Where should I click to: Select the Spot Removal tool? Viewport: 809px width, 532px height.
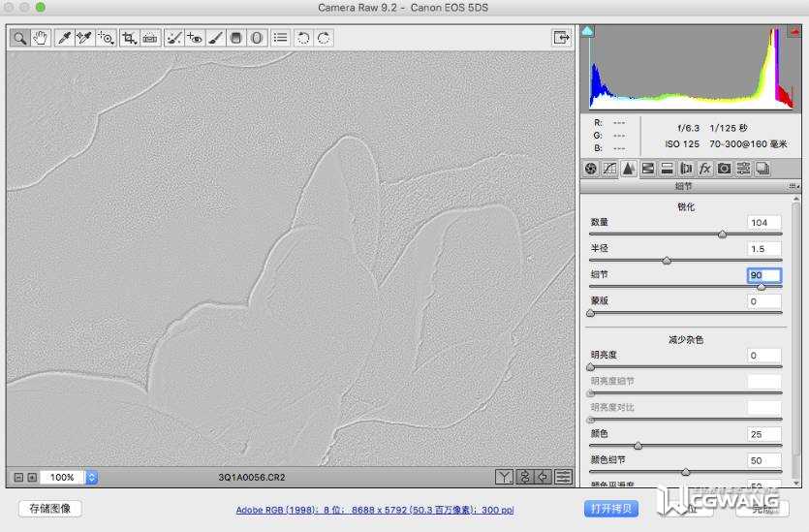pos(173,38)
